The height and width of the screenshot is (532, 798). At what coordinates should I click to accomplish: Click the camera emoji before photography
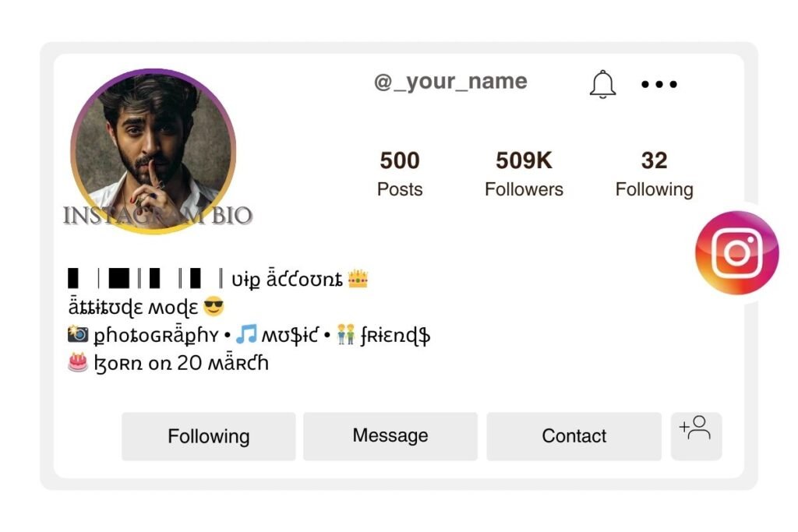click(x=78, y=335)
